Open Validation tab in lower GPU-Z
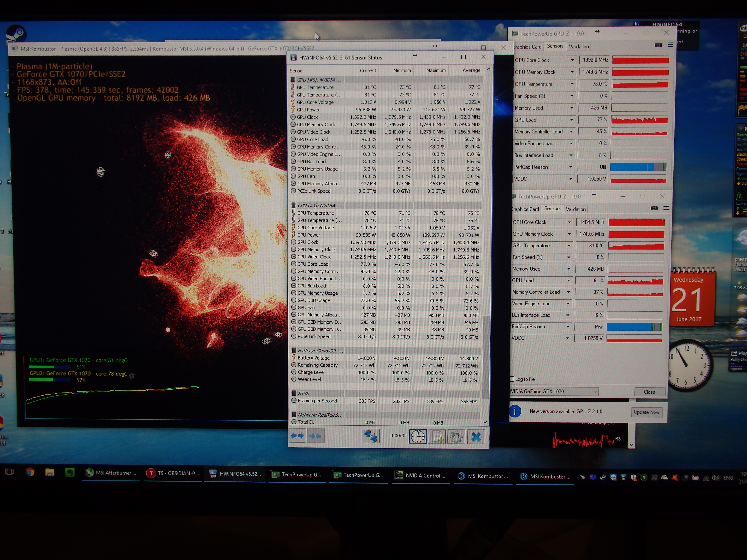This screenshot has height=560, width=747. tap(576, 209)
